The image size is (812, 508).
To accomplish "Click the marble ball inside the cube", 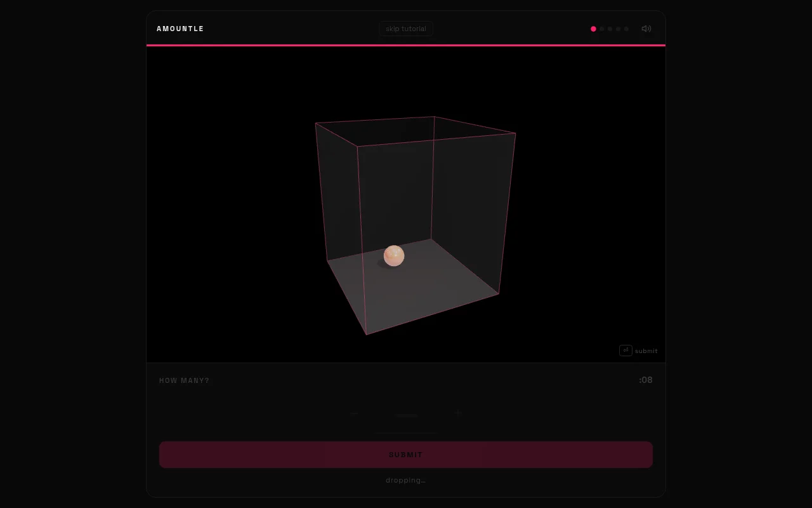I will pyautogui.click(x=394, y=256).
